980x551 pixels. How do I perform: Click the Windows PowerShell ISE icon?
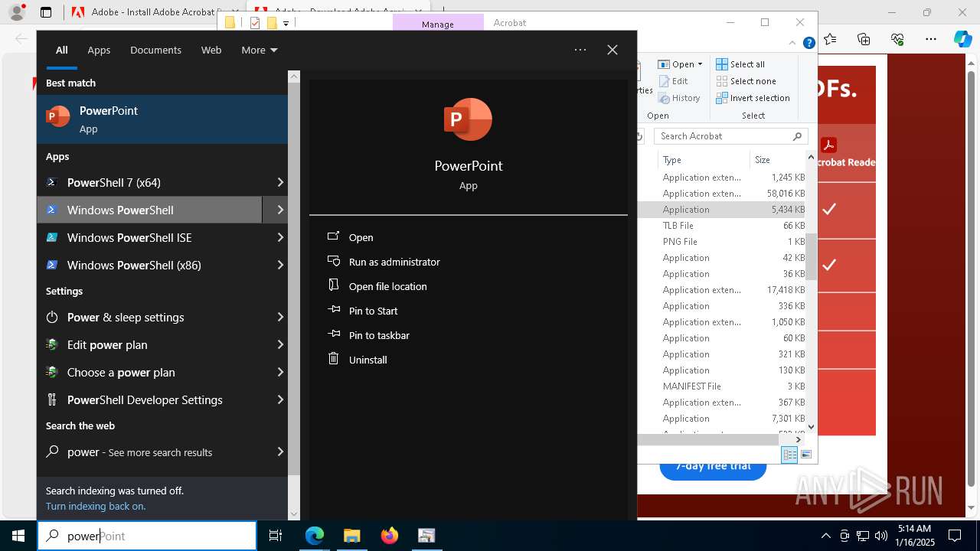pyautogui.click(x=52, y=237)
